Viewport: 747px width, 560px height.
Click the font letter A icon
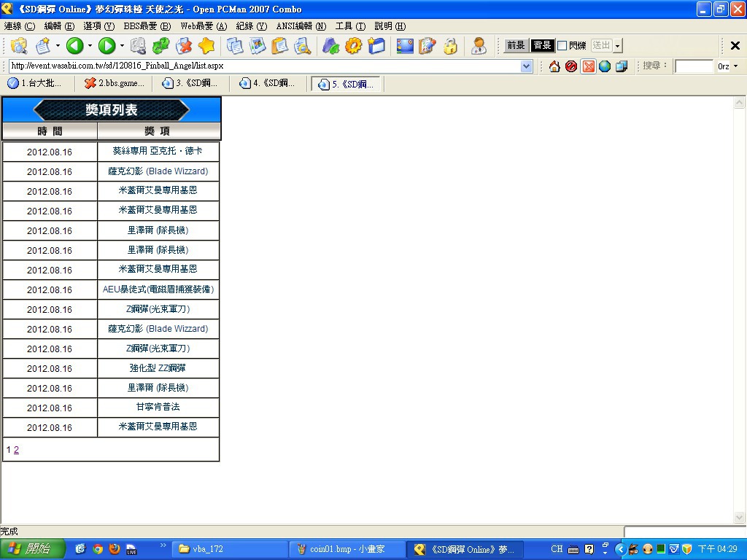click(330, 46)
